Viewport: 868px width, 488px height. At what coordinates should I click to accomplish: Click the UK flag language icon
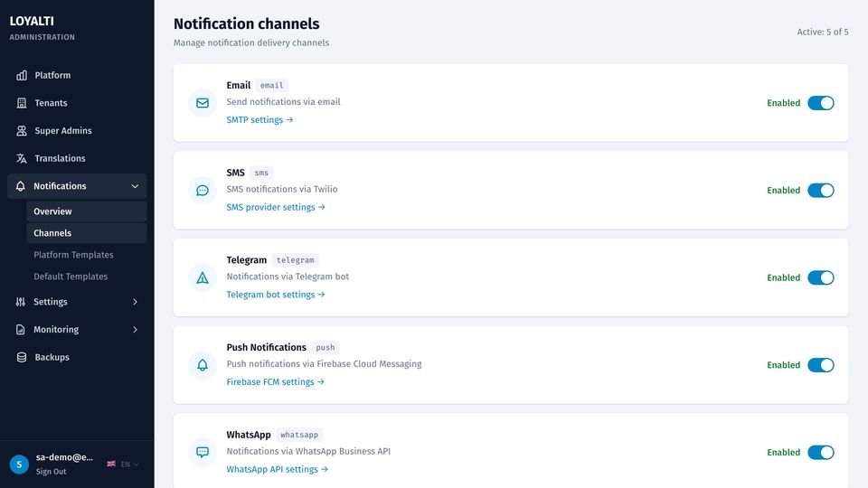pyautogui.click(x=111, y=464)
